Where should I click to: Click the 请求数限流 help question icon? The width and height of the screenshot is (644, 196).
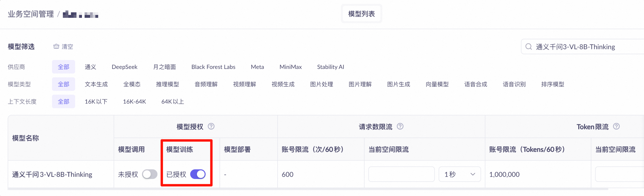(x=400, y=127)
